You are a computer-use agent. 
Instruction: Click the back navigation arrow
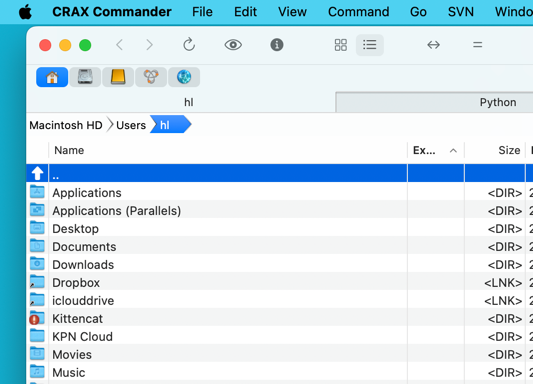[x=119, y=45]
